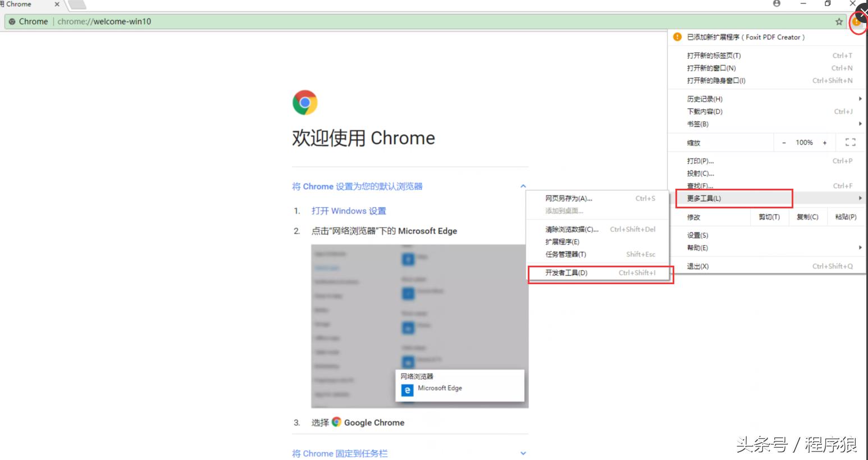Open the Chrome menu button with notification

click(857, 22)
